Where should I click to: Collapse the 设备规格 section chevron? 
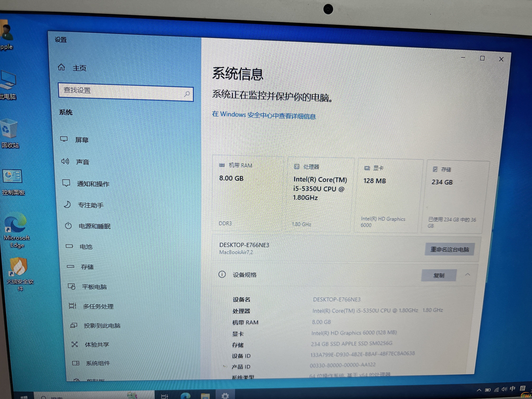(x=467, y=274)
